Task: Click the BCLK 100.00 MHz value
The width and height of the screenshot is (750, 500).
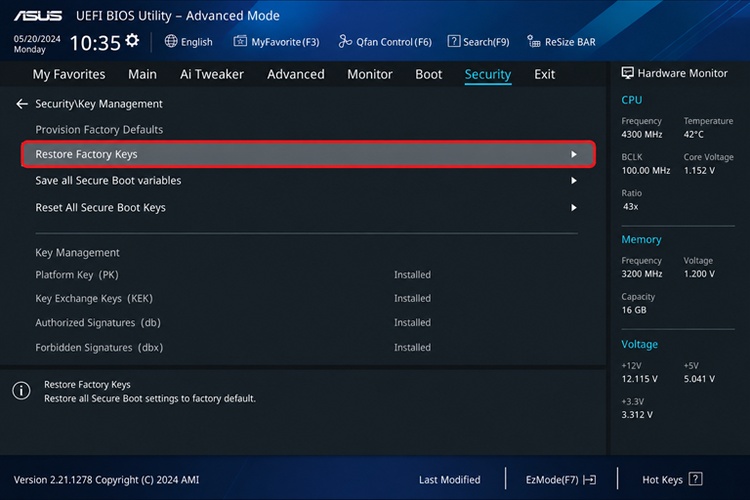Action: (646, 170)
